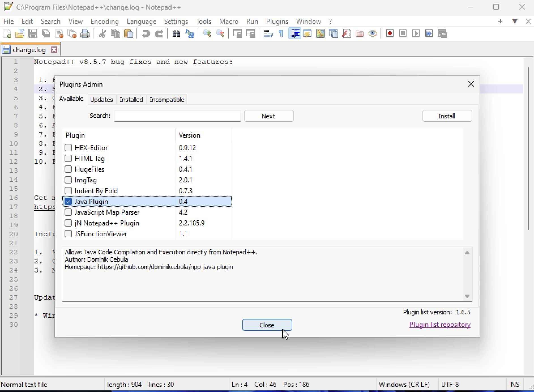The height and width of the screenshot is (392, 534).
Task: Open the Plugin list repository link
Action: (x=440, y=325)
